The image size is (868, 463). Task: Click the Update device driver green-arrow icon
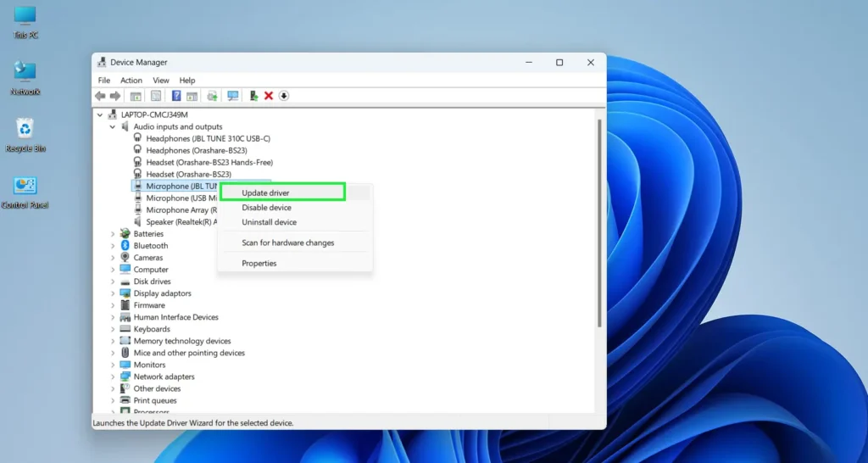click(253, 96)
